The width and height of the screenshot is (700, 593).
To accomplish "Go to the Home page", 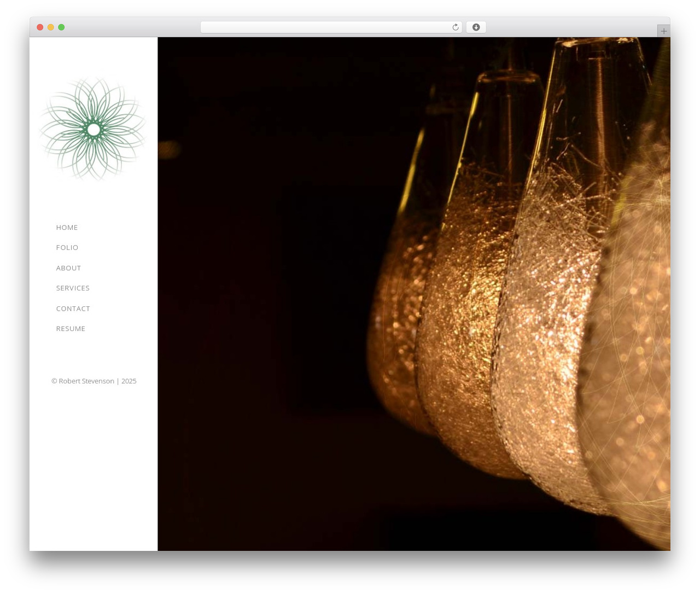I will click(x=67, y=228).
